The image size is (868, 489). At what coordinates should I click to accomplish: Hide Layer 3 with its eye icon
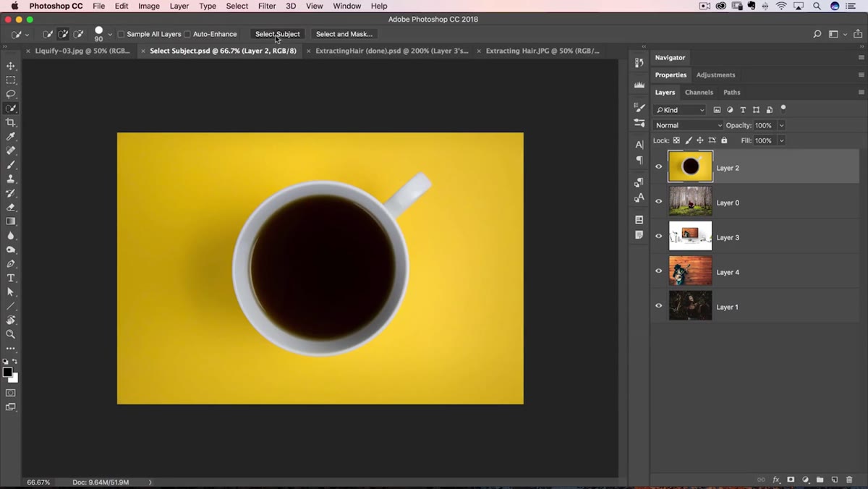[x=659, y=237]
